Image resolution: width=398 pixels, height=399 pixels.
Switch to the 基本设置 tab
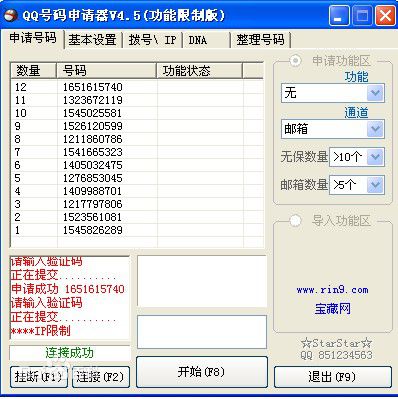point(92,40)
